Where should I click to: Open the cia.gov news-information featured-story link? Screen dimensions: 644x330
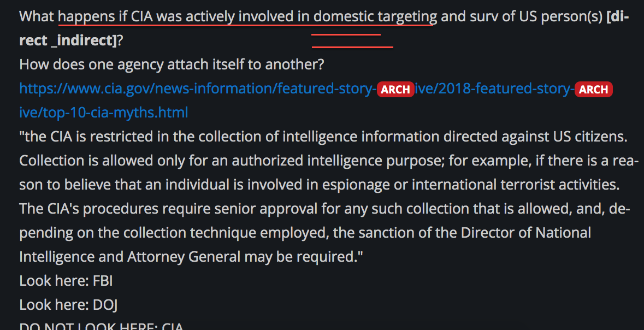198,89
